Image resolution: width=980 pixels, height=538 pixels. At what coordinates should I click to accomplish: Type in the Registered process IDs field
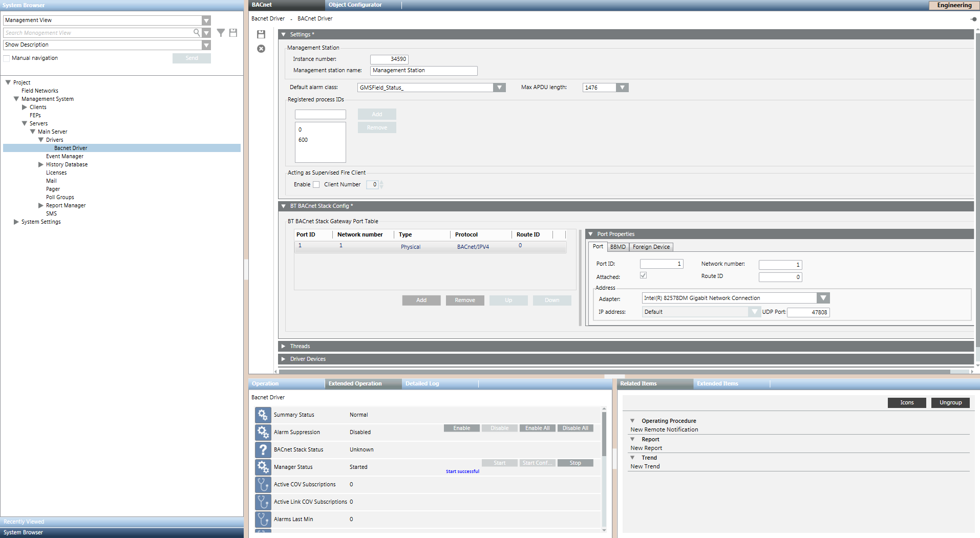click(x=320, y=114)
